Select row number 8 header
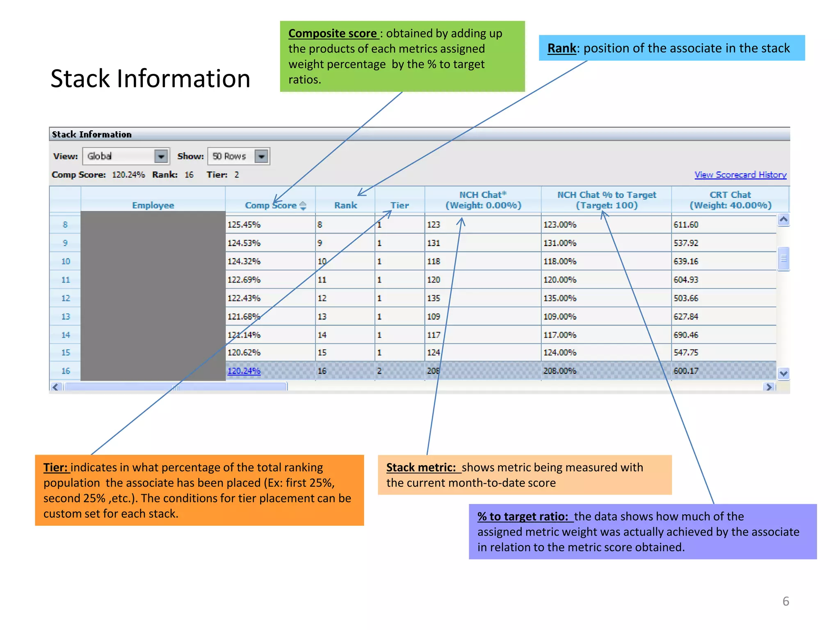Screen dimensions: 840x630 [65, 224]
